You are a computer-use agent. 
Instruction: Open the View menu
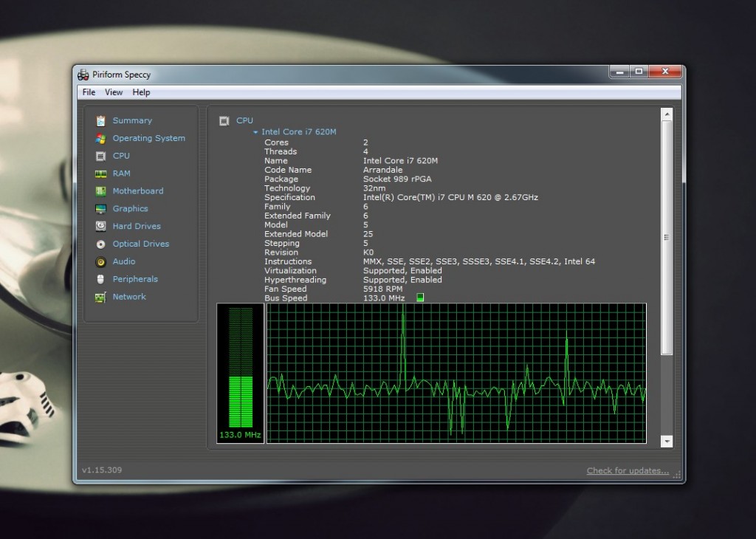pyautogui.click(x=114, y=92)
